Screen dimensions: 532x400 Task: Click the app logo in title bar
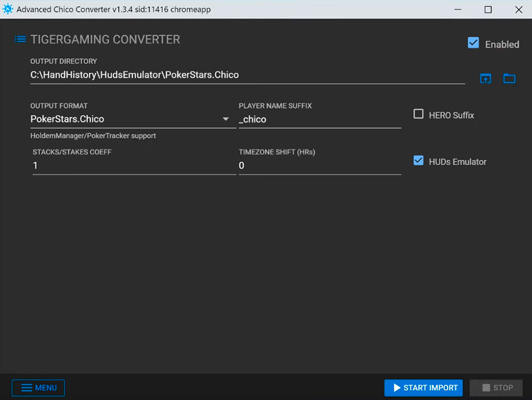coord(8,9)
